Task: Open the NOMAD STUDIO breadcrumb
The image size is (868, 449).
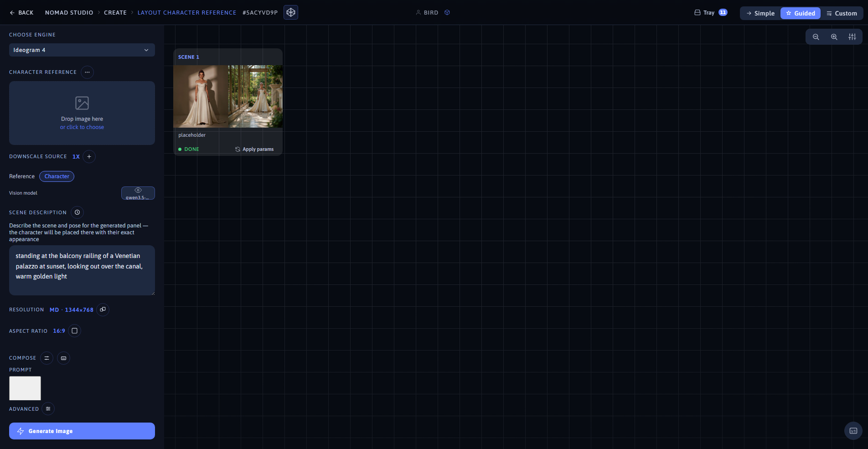Action: [x=69, y=13]
